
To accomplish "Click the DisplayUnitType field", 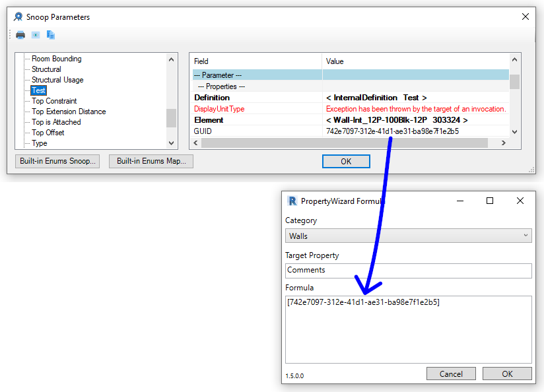I will tap(219, 109).
